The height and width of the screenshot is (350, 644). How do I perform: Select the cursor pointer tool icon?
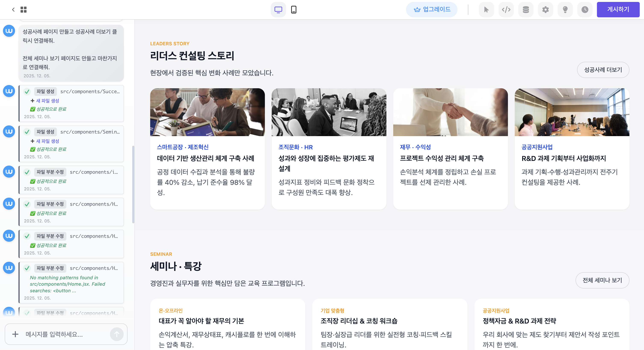click(486, 9)
